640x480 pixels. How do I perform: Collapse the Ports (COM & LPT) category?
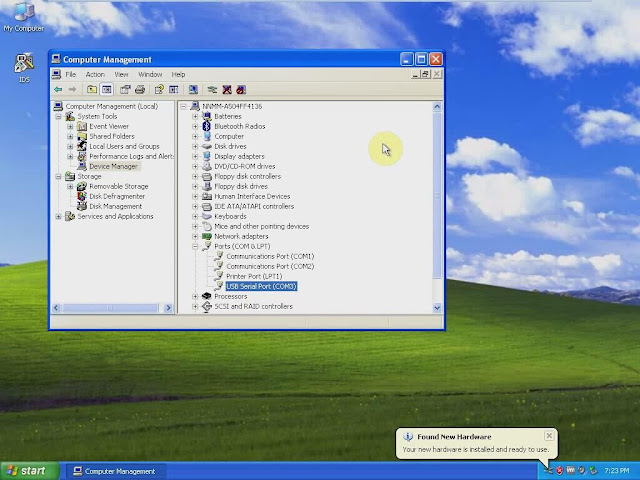click(195, 247)
